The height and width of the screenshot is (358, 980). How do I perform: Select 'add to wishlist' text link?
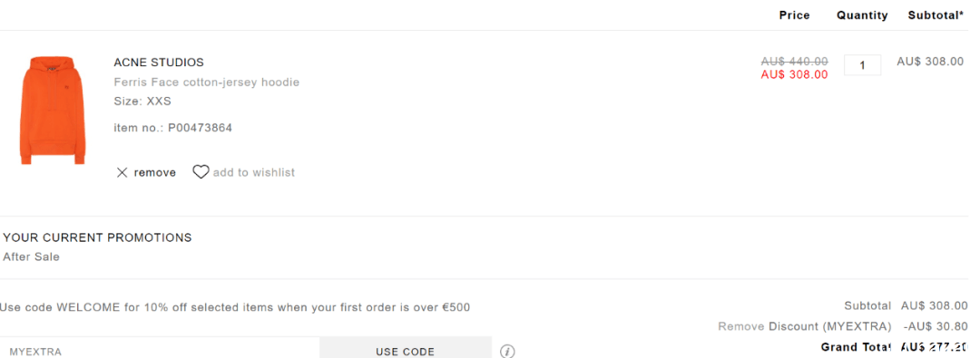[254, 172]
